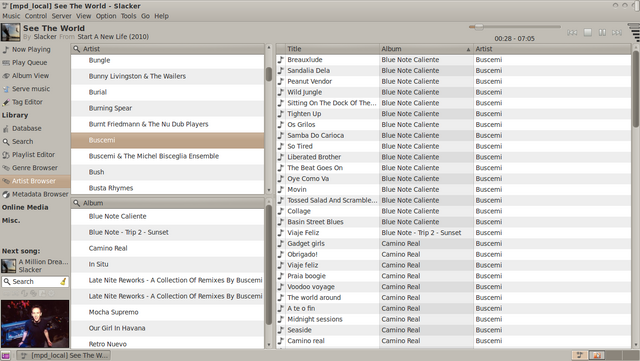Viewport: 640px width, 361px height.
Task: Click the song position seek slider
Action: coord(515,27)
